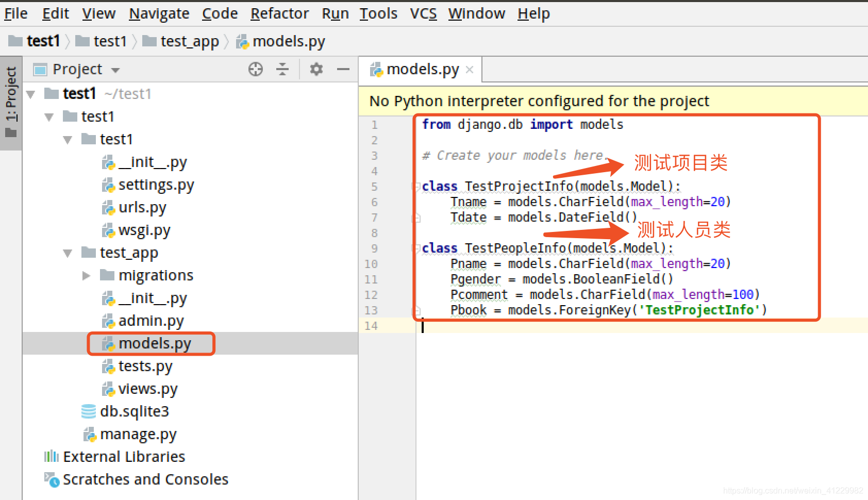868x500 pixels.
Task: Click the Pgender BooleanField code line
Action: pyautogui.click(x=562, y=279)
